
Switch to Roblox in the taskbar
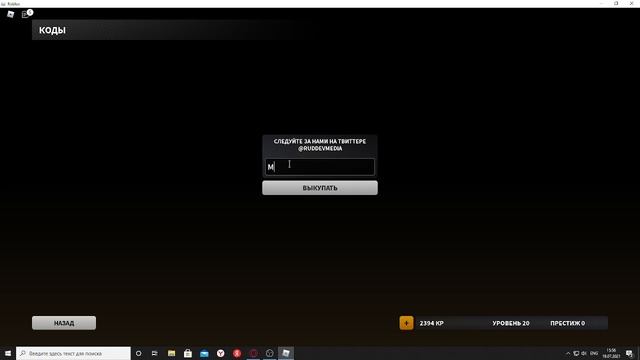286,353
